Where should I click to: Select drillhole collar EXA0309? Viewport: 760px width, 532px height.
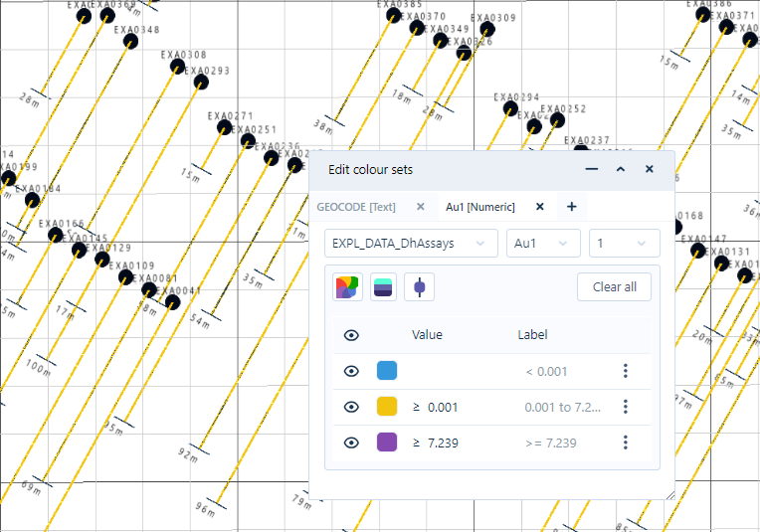point(487,30)
